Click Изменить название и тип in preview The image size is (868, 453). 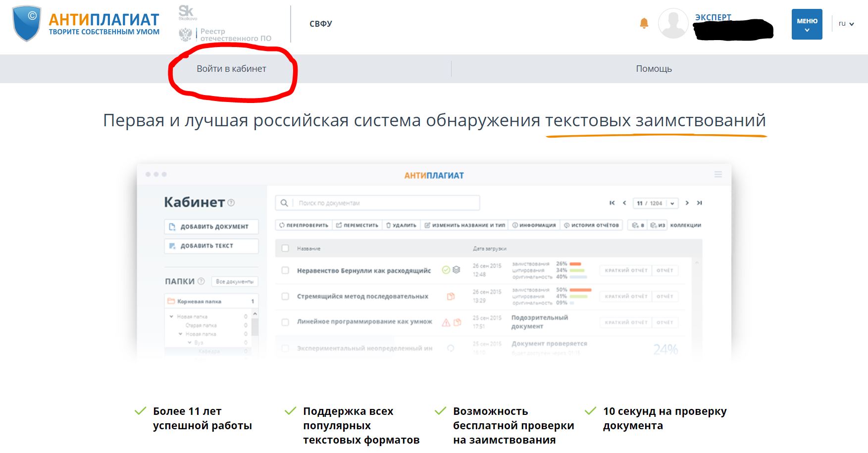[x=464, y=225]
